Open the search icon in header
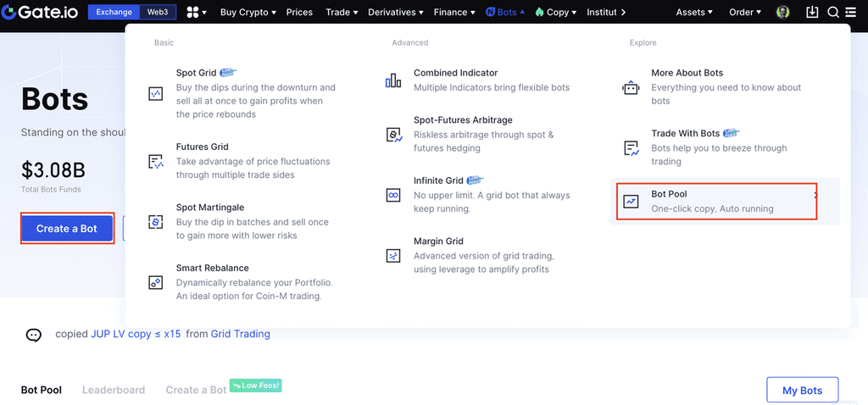The width and height of the screenshot is (868, 405). pos(833,13)
